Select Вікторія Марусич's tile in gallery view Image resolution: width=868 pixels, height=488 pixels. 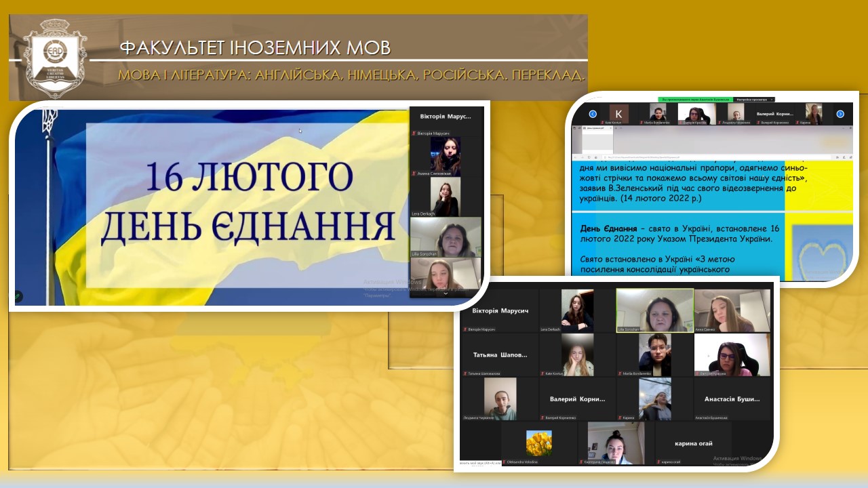tap(500, 310)
